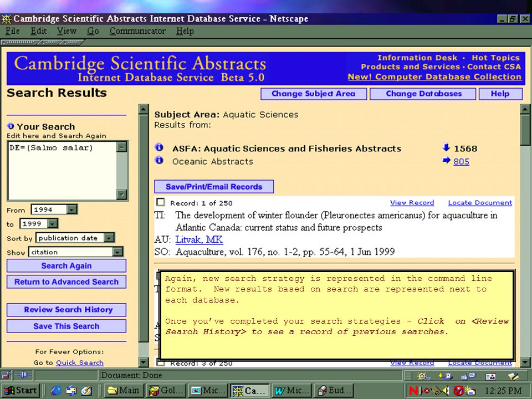Image resolution: width=532 pixels, height=399 pixels.
Task: Click Locate Document for Record 1
Action: [480, 203]
